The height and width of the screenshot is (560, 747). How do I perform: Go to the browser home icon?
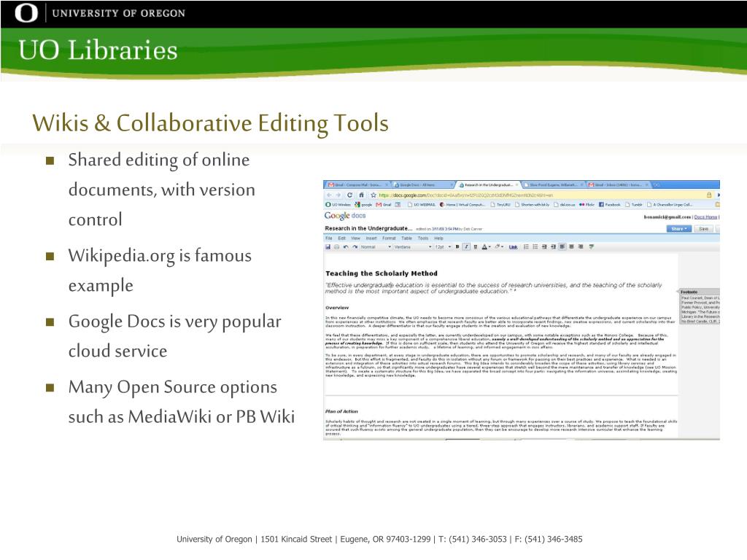pyautogui.click(x=362, y=195)
